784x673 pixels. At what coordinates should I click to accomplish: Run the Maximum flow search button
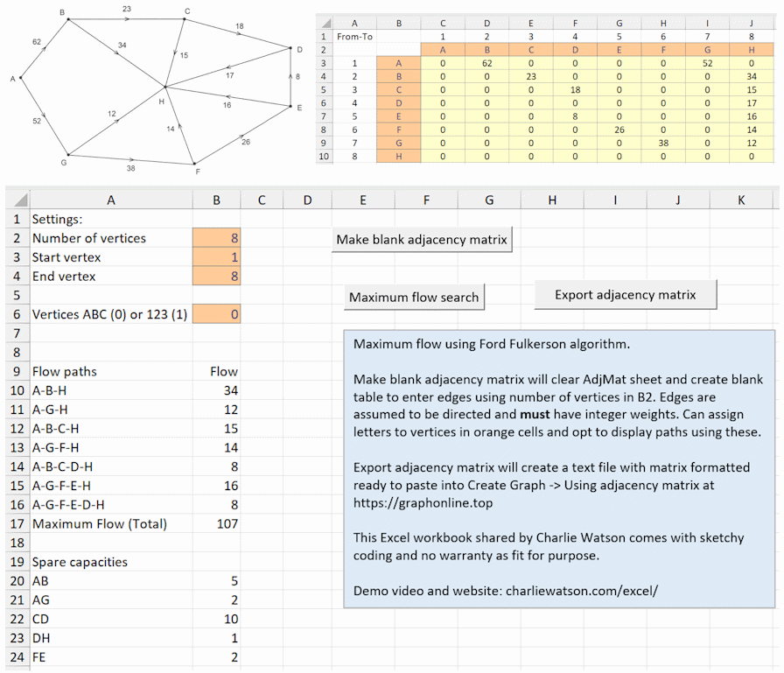pos(414,297)
